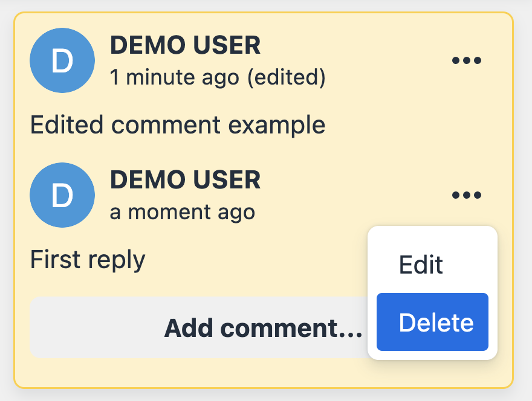Select the text Edited comment example
Viewport: 532px width, 401px height.
click(x=178, y=125)
